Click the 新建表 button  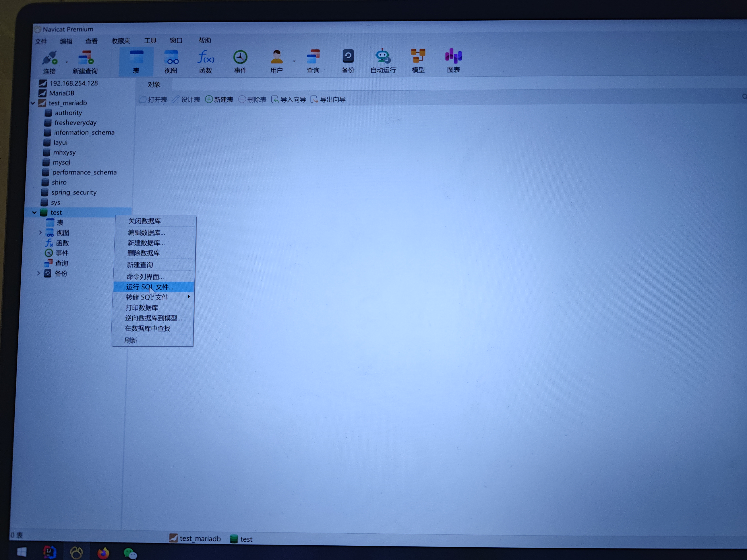220,100
